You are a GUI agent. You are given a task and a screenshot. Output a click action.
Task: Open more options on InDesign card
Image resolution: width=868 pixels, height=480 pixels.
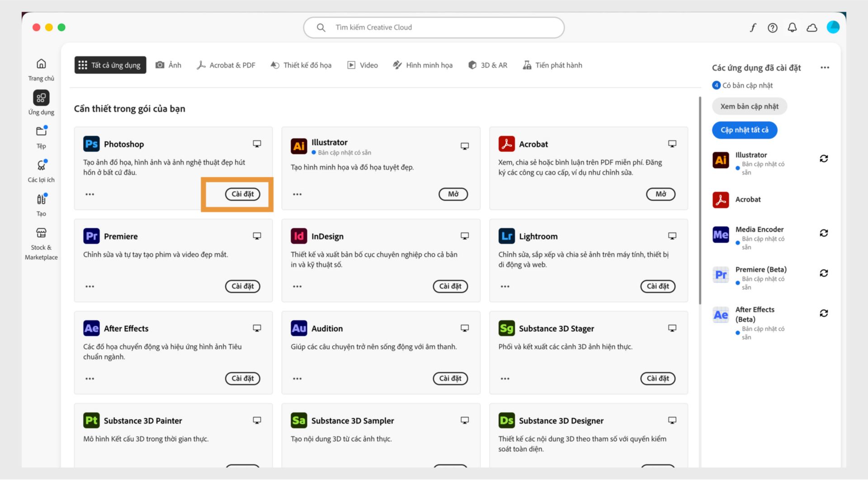click(x=297, y=287)
